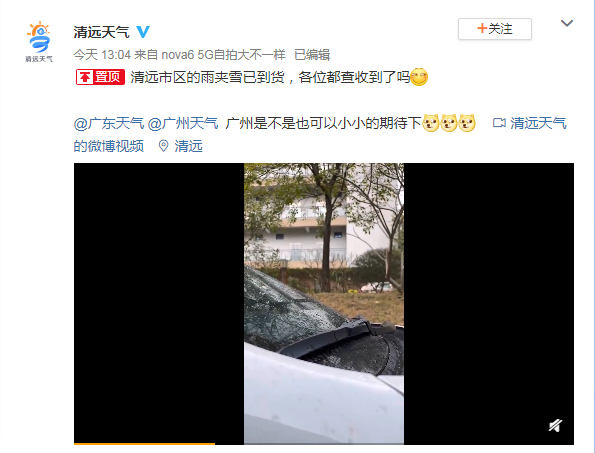This screenshot has height=453, width=595.
Task: Open the post options chevron menu
Action: [x=567, y=24]
